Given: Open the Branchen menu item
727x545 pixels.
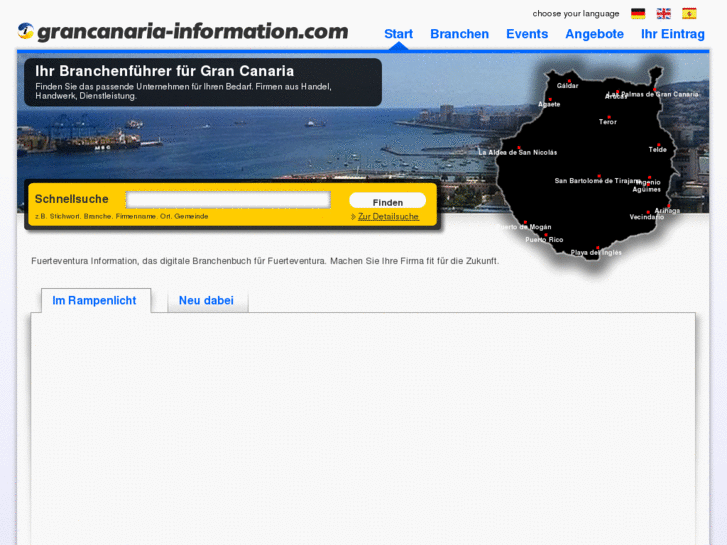Looking at the screenshot, I should 459,34.
